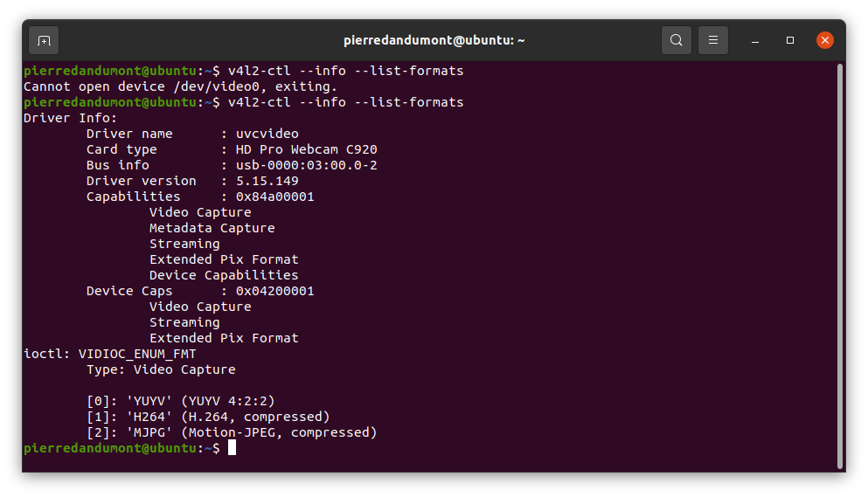Click the [0] 'YUYV' format entry

click(180, 401)
